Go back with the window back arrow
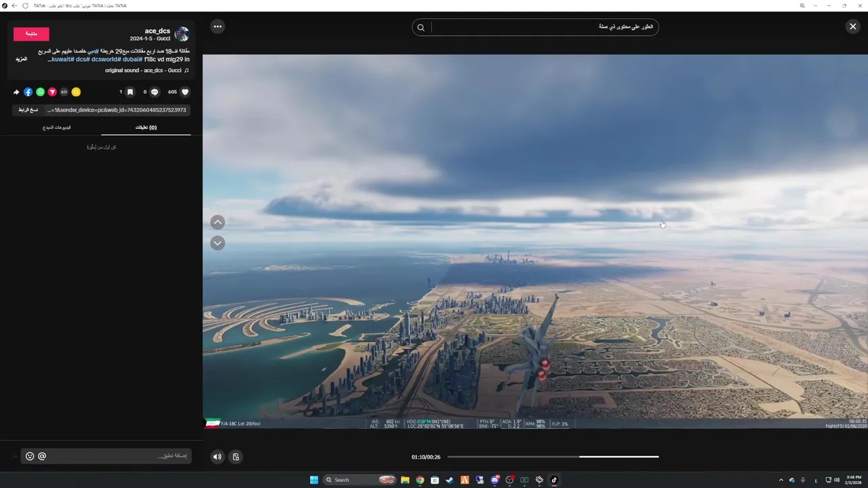 point(14,5)
